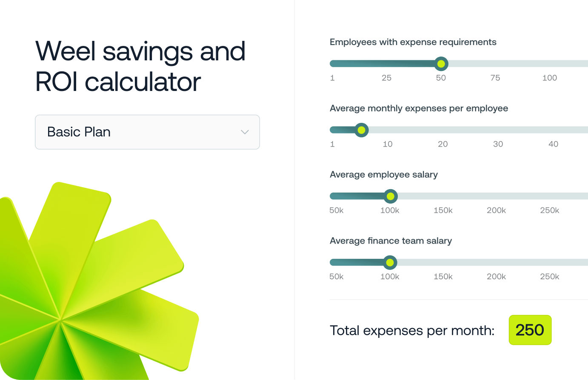Set employee salary slider to 200k
Viewport: 588px width, 380px height.
coord(497,196)
